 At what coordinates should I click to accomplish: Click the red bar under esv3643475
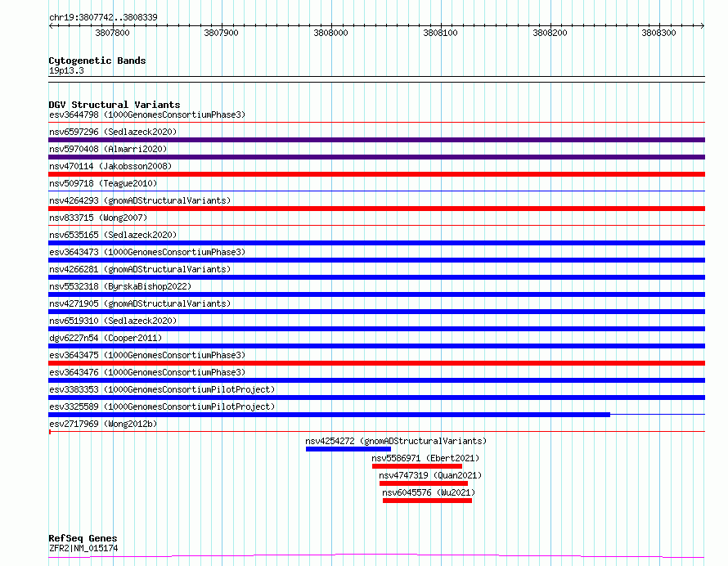click(376, 363)
